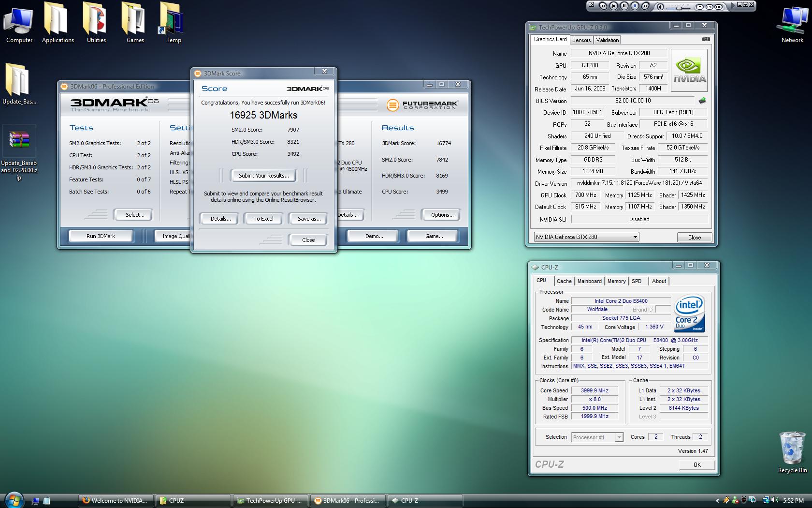The width and height of the screenshot is (812, 508).
Task: Click the Windows Start orb
Action: [14, 500]
